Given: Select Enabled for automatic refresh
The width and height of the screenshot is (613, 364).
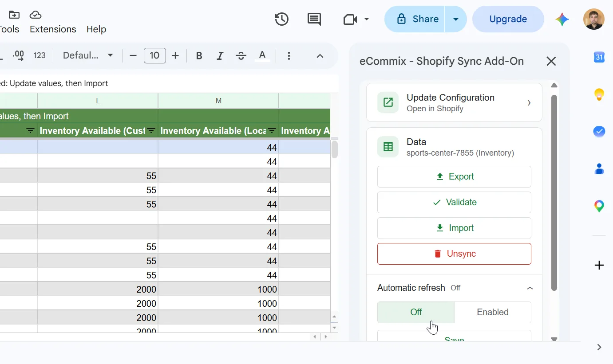Looking at the screenshot, I should pyautogui.click(x=493, y=312).
